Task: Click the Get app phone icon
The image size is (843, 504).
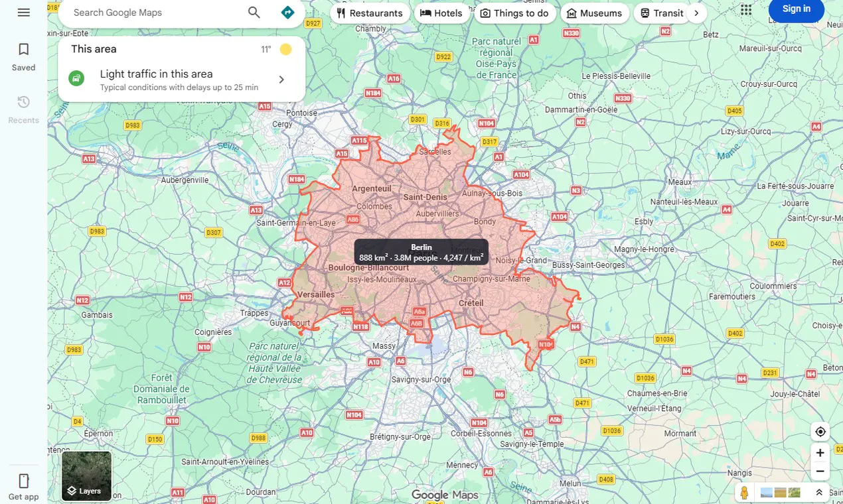Action: (24, 481)
